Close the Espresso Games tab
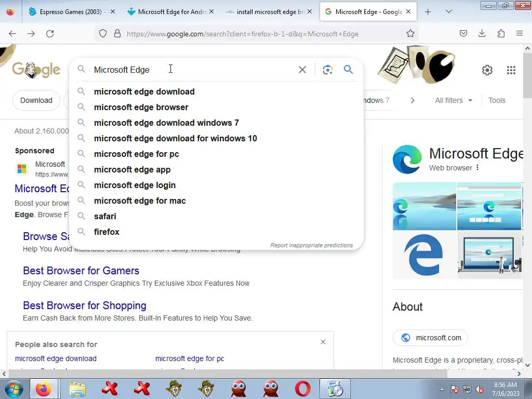Viewport: 532px width, 399px height. (113, 12)
